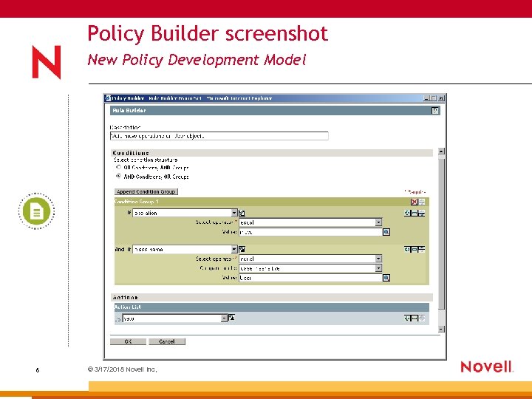Click the Cancel button
Viewport: 532px width, 399px height.
pos(167,341)
